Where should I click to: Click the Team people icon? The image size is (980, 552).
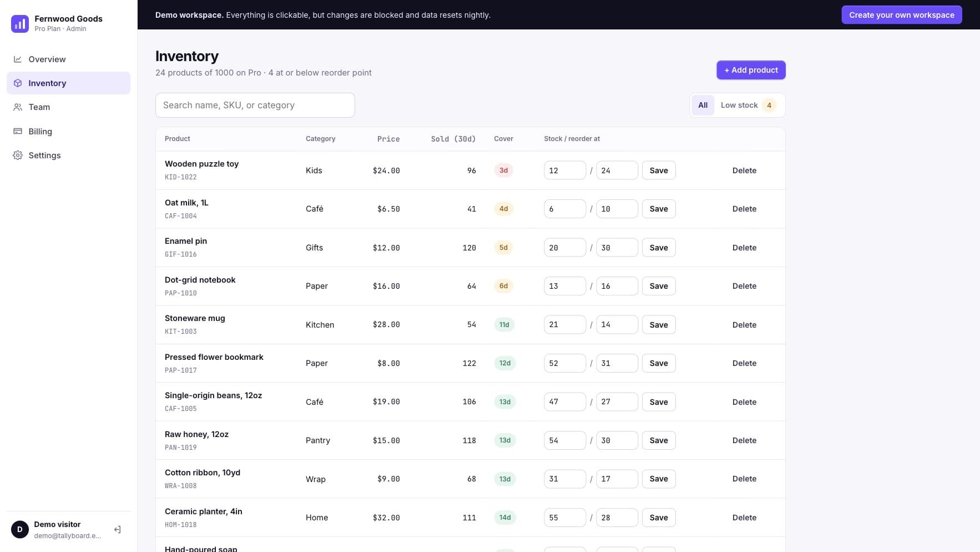[x=18, y=107]
